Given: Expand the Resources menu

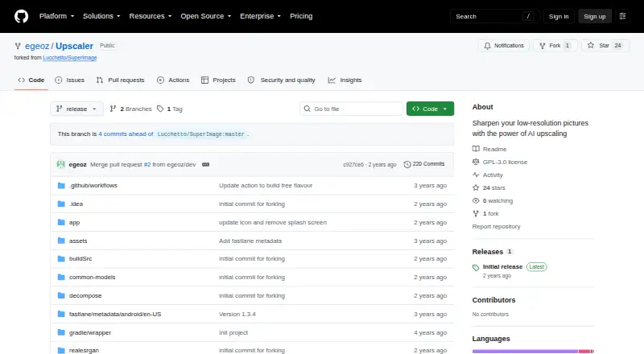Looking at the screenshot, I should click(x=151, y=16).
